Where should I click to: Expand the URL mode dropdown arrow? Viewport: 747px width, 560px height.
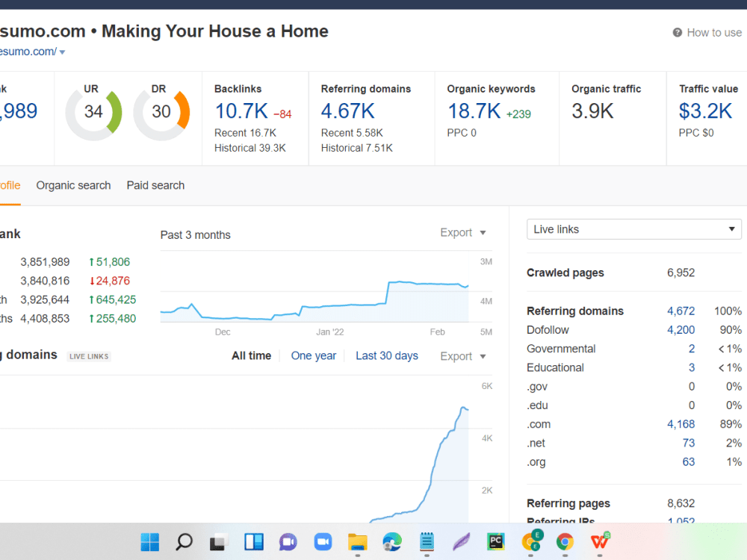(x=63, y=52)
